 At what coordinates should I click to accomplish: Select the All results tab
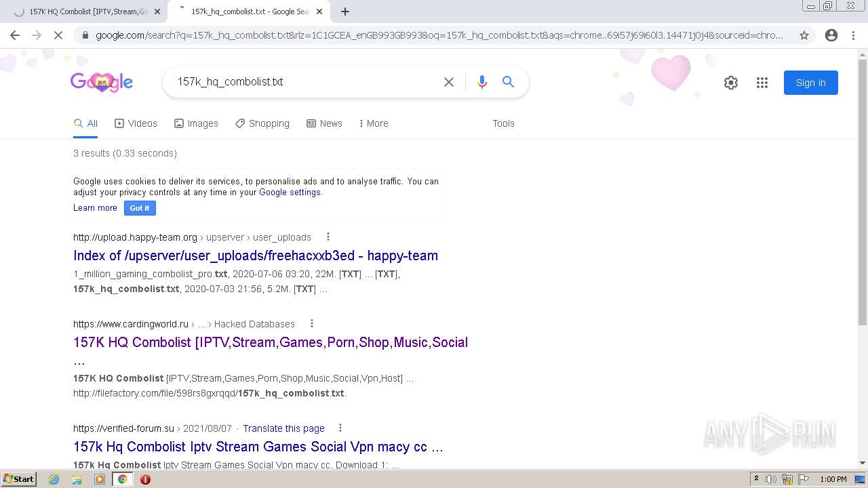tap(86, 123)
